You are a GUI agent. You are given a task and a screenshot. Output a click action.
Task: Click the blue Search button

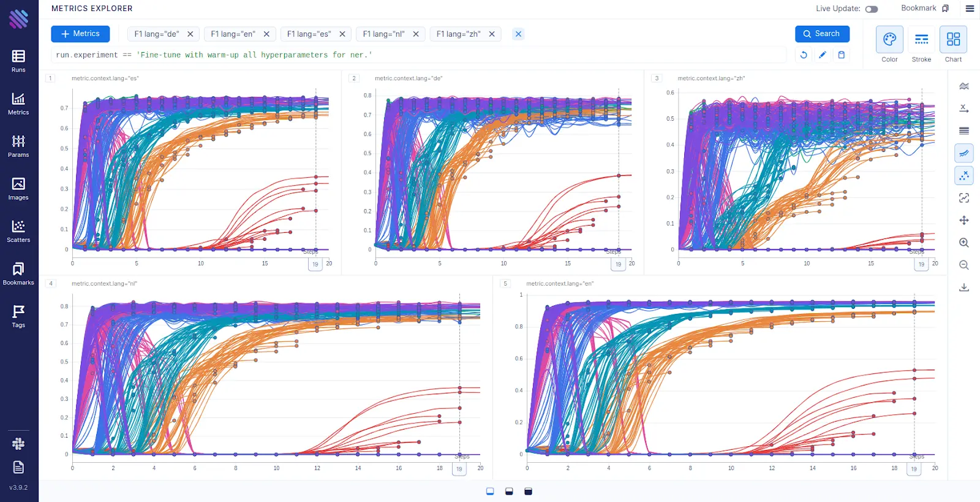point(822,34)
